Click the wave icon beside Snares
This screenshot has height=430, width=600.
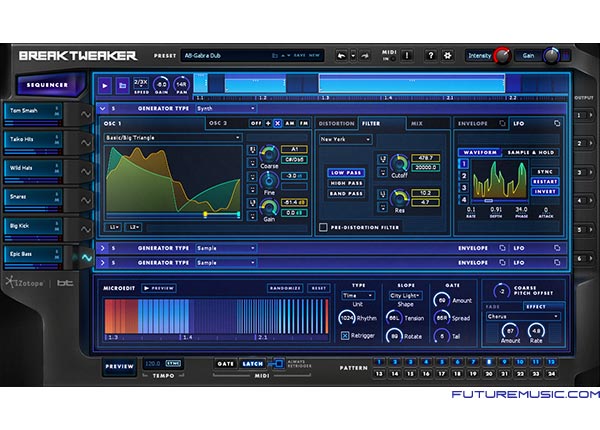pos(86,200)
